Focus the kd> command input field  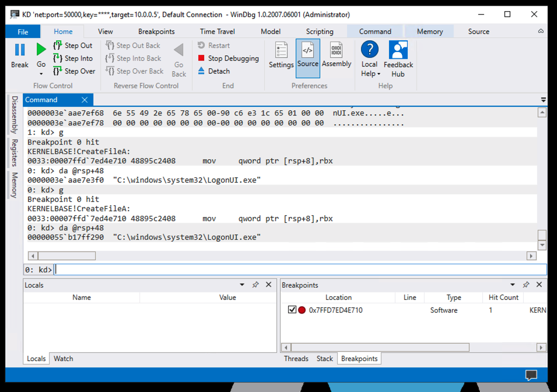click(x=300, y=269)
